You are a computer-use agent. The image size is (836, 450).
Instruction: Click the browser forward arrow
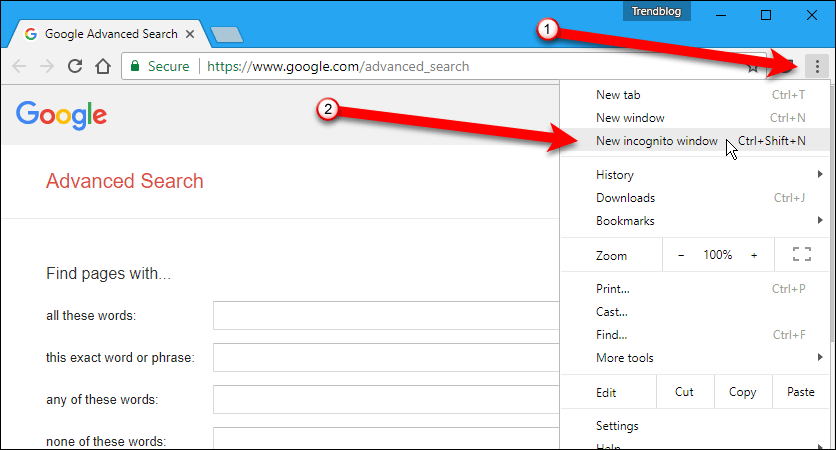coord(47,66)
